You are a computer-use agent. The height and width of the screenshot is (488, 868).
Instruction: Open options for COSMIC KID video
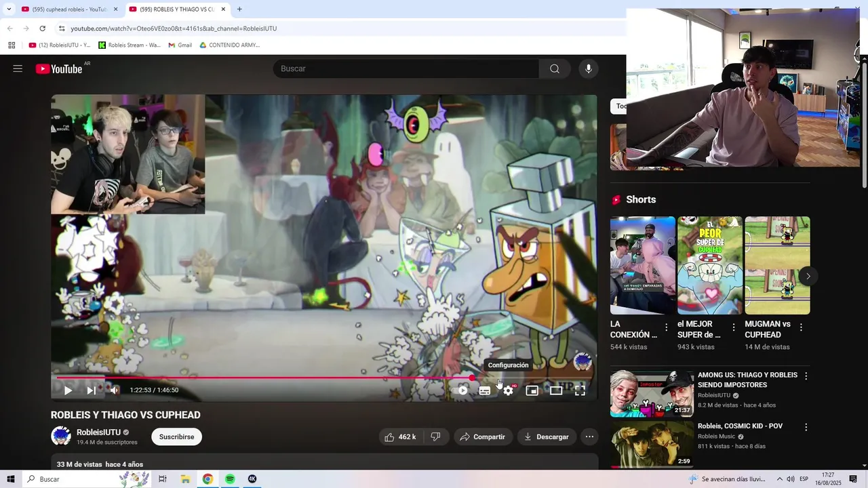click(806, 428)
